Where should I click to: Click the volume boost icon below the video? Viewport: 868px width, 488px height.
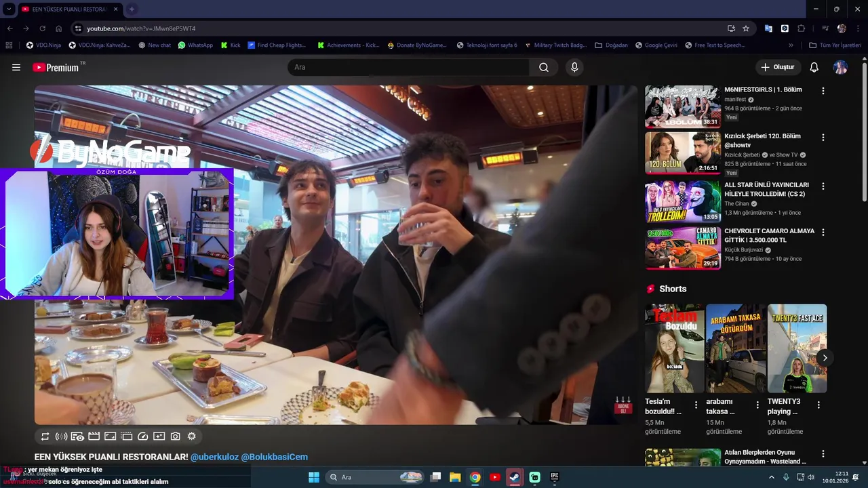(61, 436)
